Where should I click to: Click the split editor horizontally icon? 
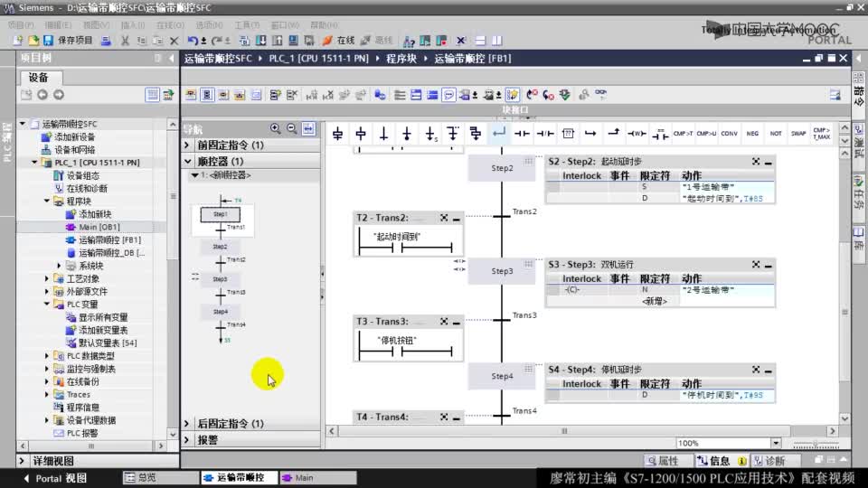click(480, 41)
